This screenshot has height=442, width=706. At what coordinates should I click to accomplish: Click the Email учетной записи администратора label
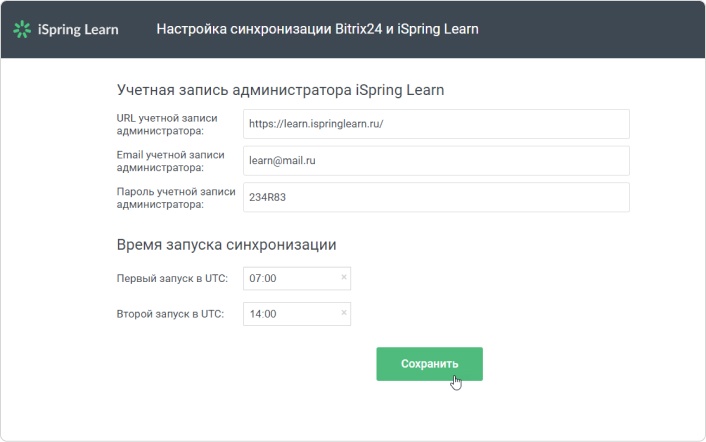coord(171,161)
